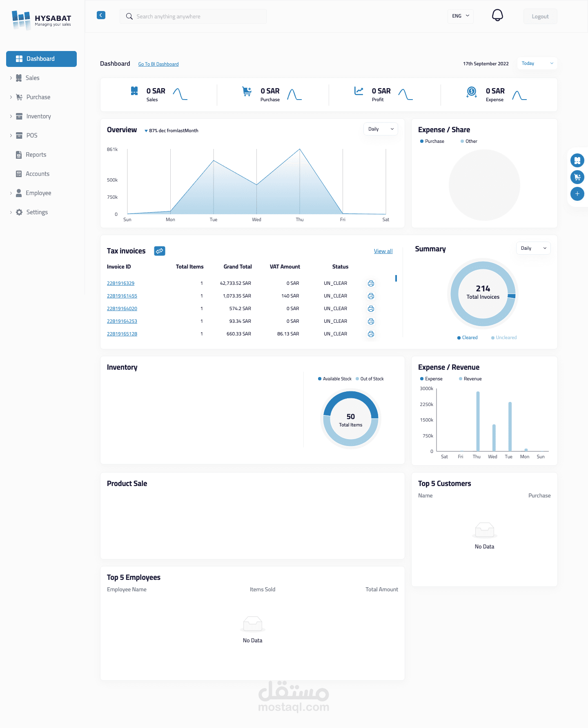
Task: Click the swap icon next to Tax invoices
Action: [160, 251]
